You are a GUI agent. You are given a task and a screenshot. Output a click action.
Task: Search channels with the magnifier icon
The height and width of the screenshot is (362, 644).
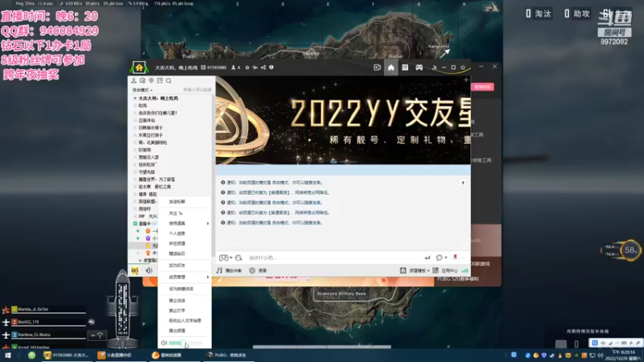click(169, 81)
